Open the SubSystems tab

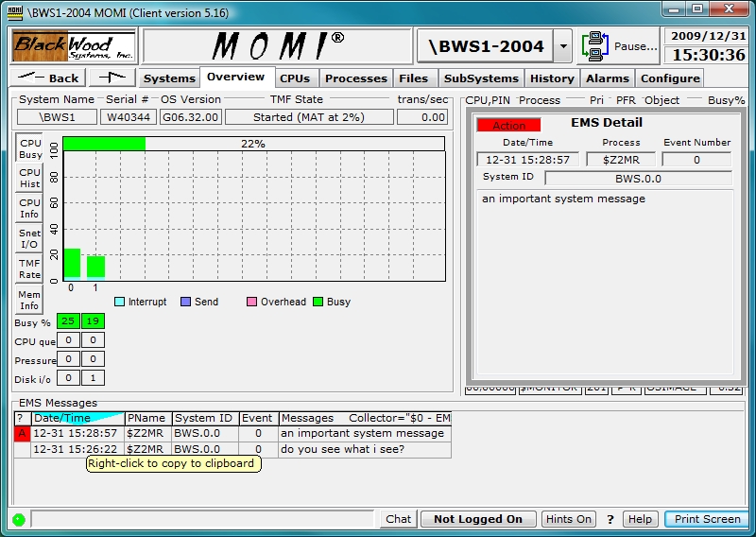click(481, 78)
